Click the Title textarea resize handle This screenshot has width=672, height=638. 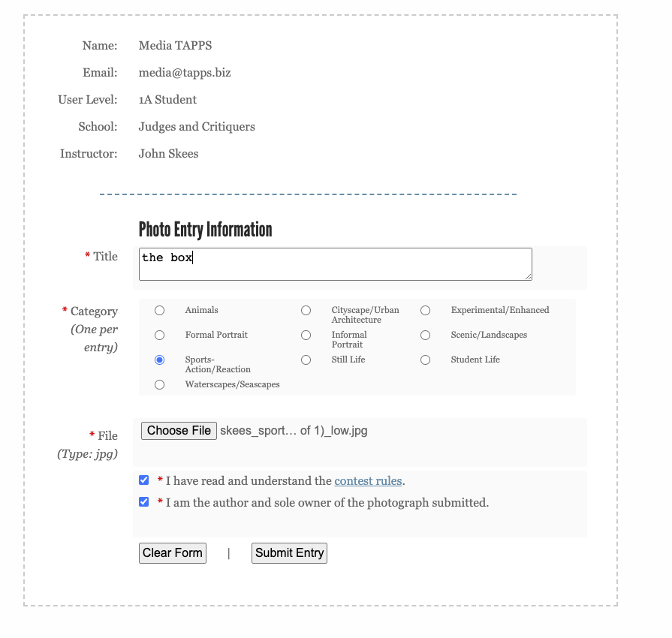[x=528, y=277]
